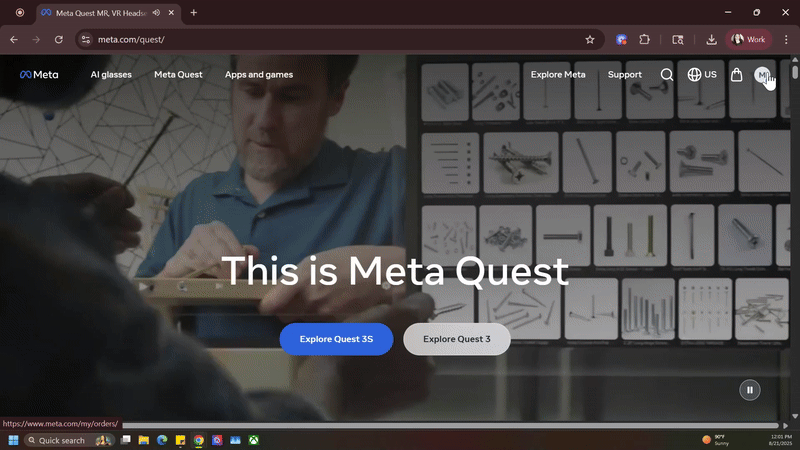800x450 pixels.
Task: Open the browser Extensions puzzle icon
Action: [645, 40]
